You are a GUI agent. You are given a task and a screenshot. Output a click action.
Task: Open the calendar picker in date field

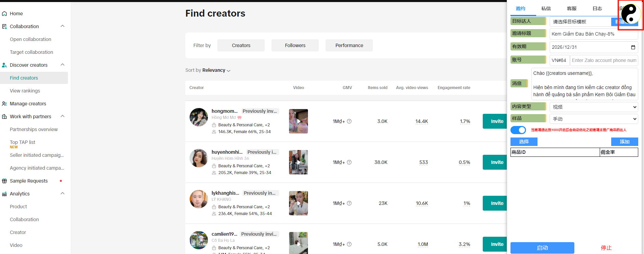click(633, 47)
